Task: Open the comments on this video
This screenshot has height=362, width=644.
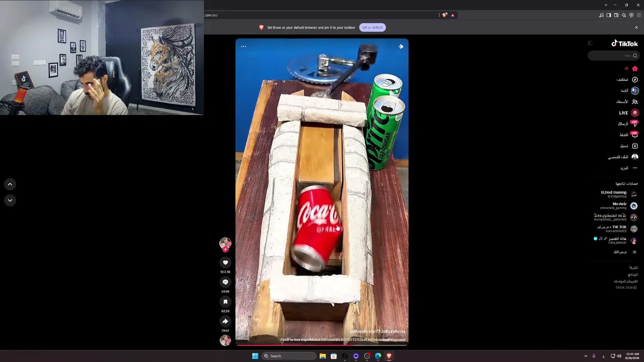Action: [225, 282]
